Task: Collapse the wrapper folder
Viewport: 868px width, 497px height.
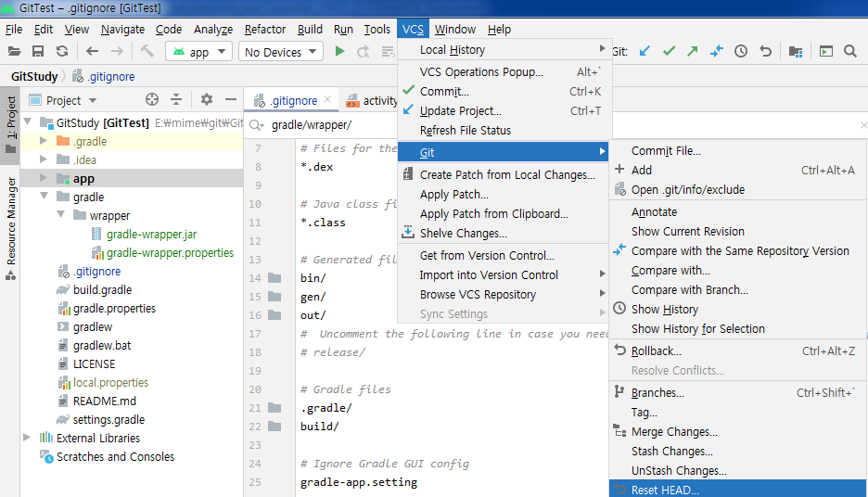Action: pos(61,215)
